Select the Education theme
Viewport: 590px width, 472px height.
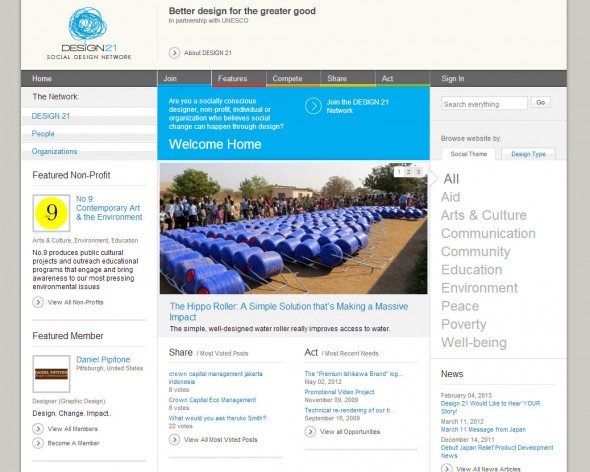(471, 270)
